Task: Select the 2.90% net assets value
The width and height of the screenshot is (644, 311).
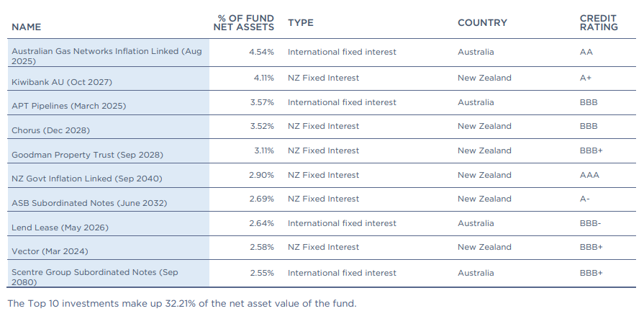Action: [x=261, y=175]
